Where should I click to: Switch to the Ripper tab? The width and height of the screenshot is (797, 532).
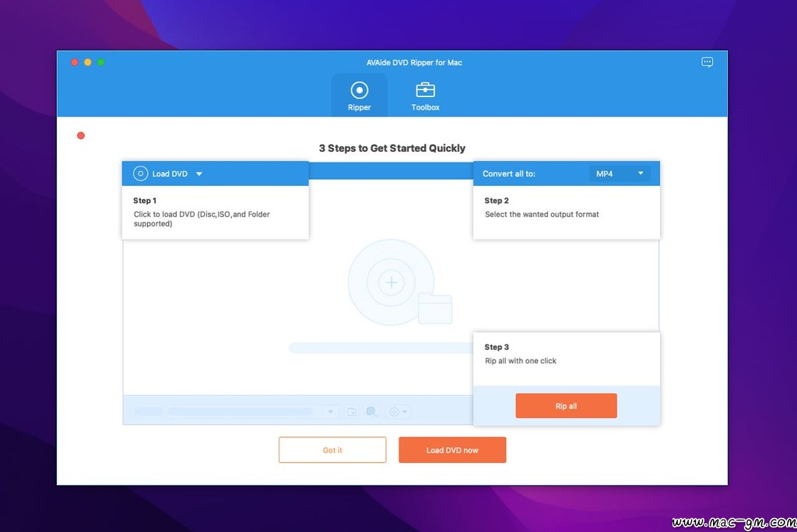[360, 96]
